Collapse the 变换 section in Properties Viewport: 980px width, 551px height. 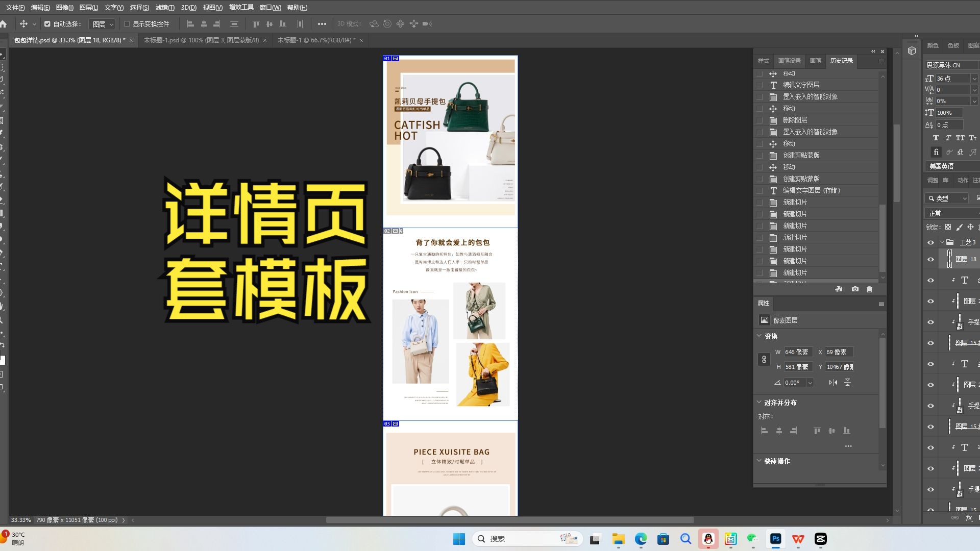coord(759,336)
